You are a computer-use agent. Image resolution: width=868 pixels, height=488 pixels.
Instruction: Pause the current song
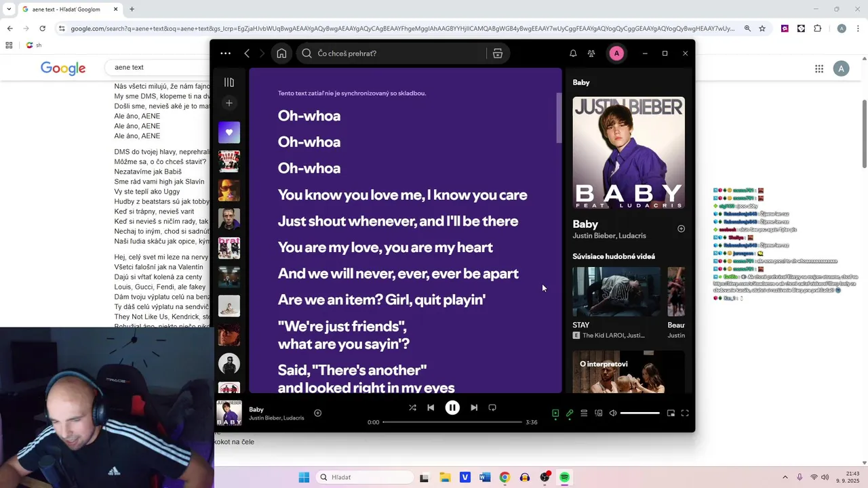452,407
